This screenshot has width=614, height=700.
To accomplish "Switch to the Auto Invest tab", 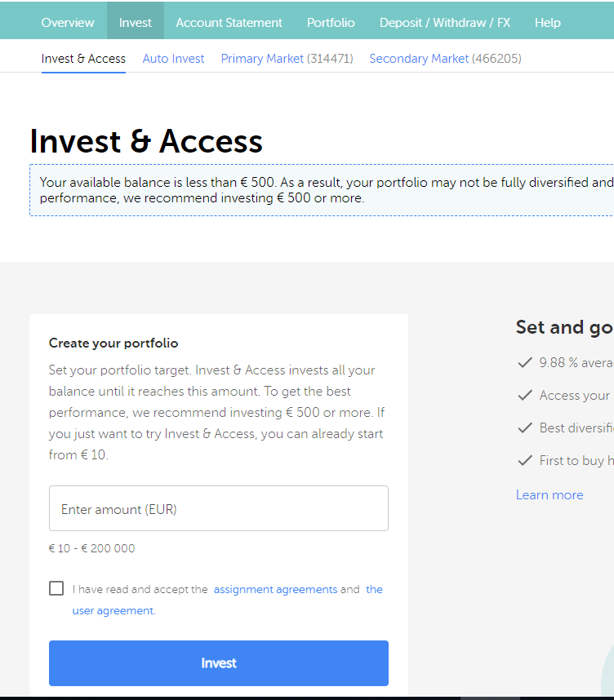I will click(174, 59).
